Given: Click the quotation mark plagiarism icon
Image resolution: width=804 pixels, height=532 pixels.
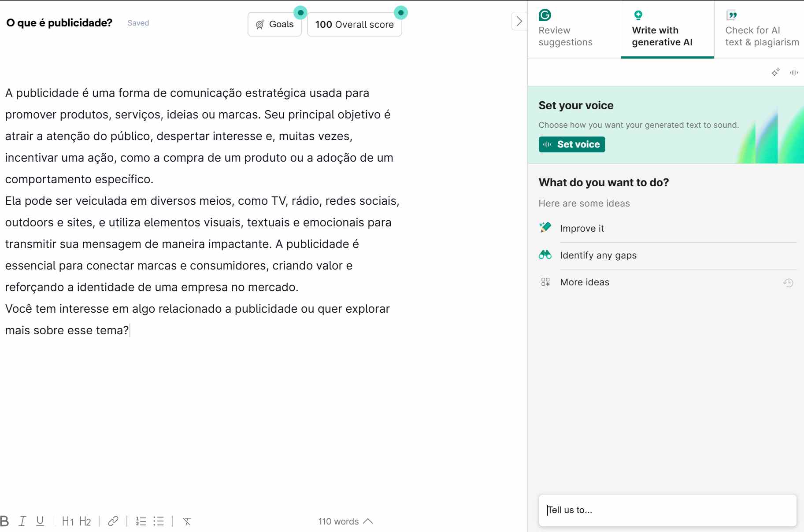Looking at the screenshot, I should point(731,15).
